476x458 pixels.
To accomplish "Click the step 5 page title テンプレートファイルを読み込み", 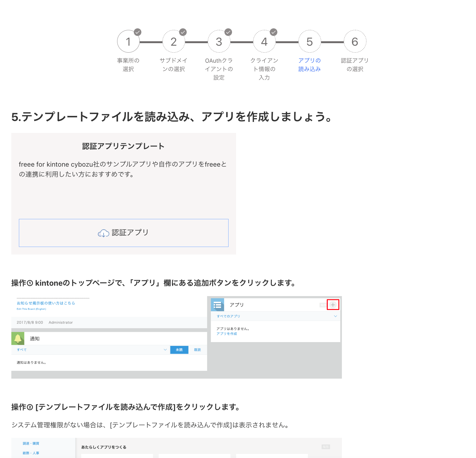I will click(172, 117).
